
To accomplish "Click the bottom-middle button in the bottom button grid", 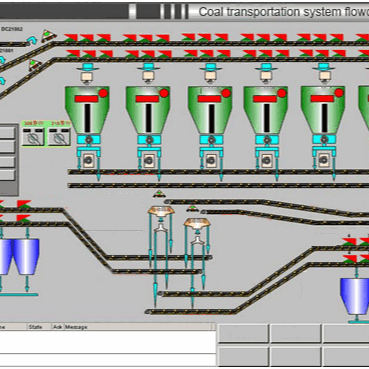I will pyautogui.click(x=296, y=356).
